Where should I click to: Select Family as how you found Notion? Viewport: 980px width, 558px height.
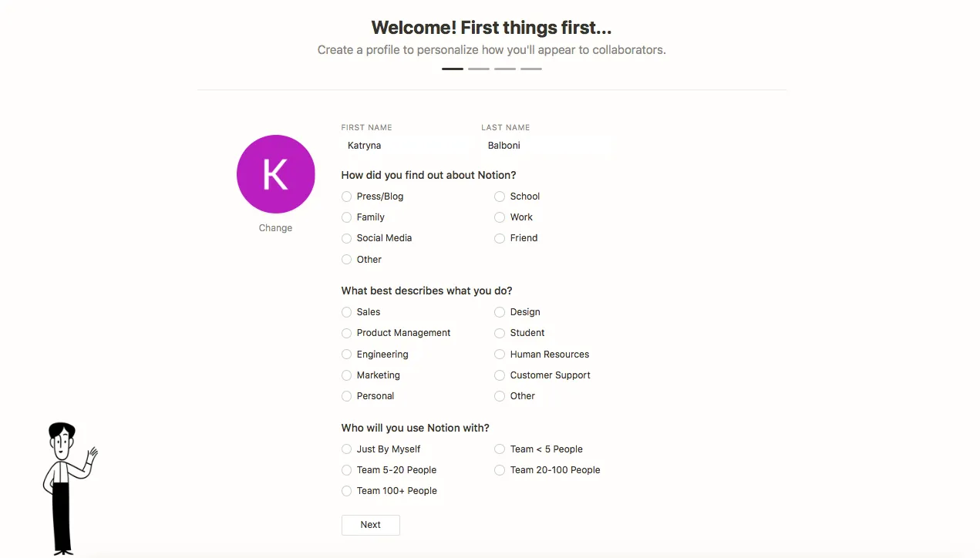pyautogui.click(x=346, y=217)
